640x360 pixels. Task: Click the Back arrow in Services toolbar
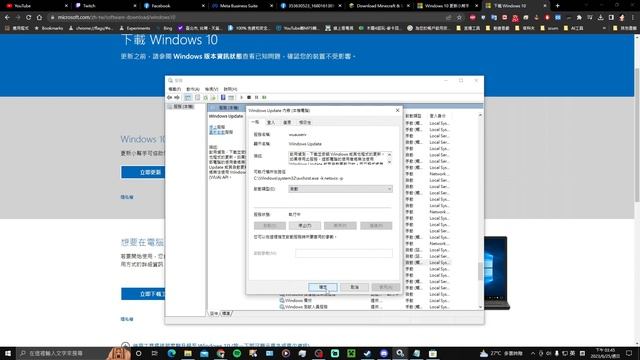(x=169, y=98)
